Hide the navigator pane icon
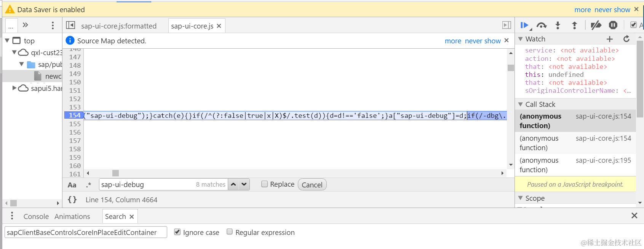This screenshot has height=249, width=644. coord(70,25)
